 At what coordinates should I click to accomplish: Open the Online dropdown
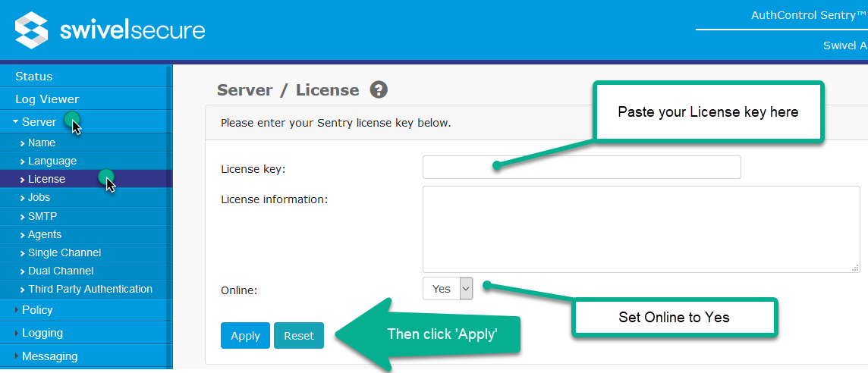point(448,289)
